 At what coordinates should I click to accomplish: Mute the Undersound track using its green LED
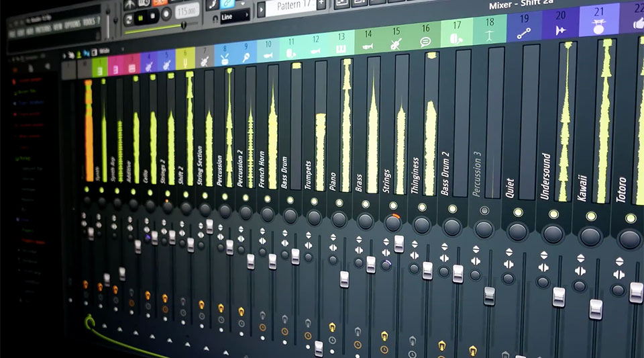point(553,214)
